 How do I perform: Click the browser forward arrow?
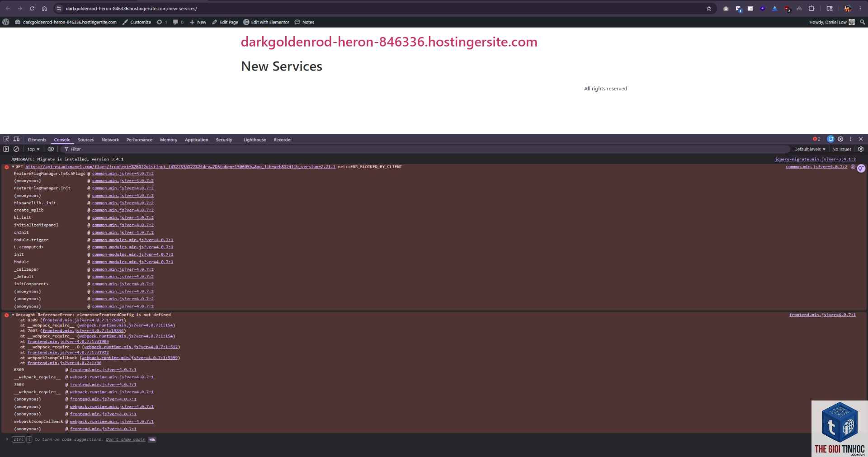pyautogui.click(x=20, y=9)
